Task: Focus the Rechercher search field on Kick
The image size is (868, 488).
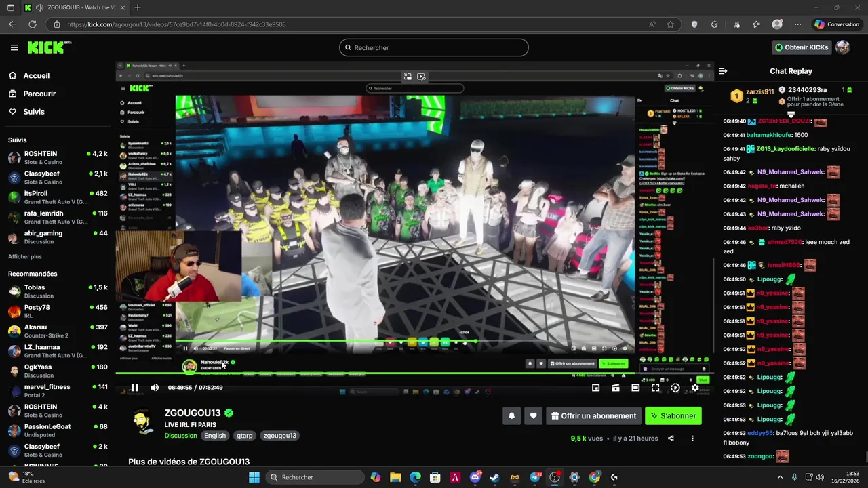Action: 434,47
